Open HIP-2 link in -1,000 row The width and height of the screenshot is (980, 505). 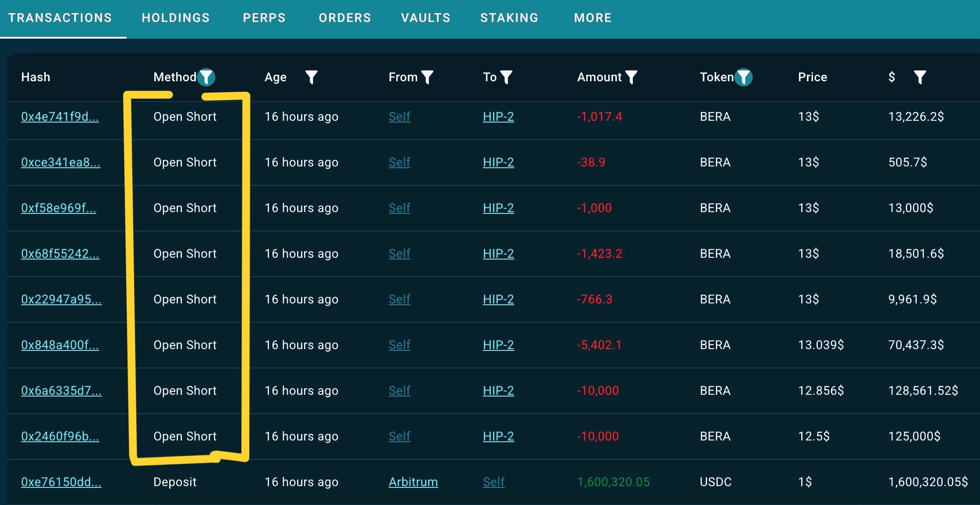coord(499,208)
